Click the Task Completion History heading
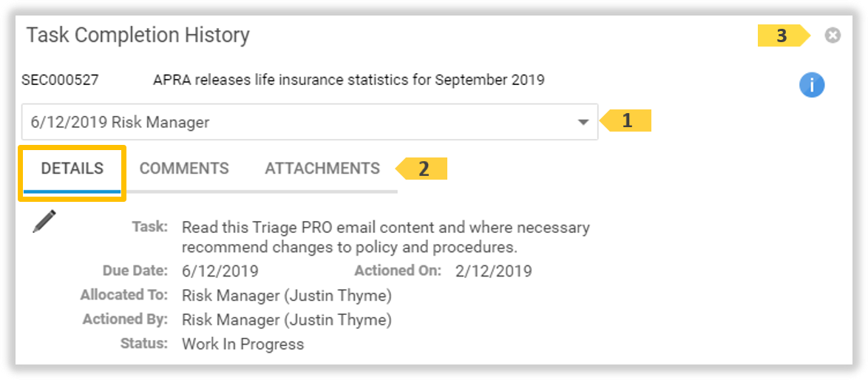The image size is (868, 380). pyautogui.click(x=138, y=35)
